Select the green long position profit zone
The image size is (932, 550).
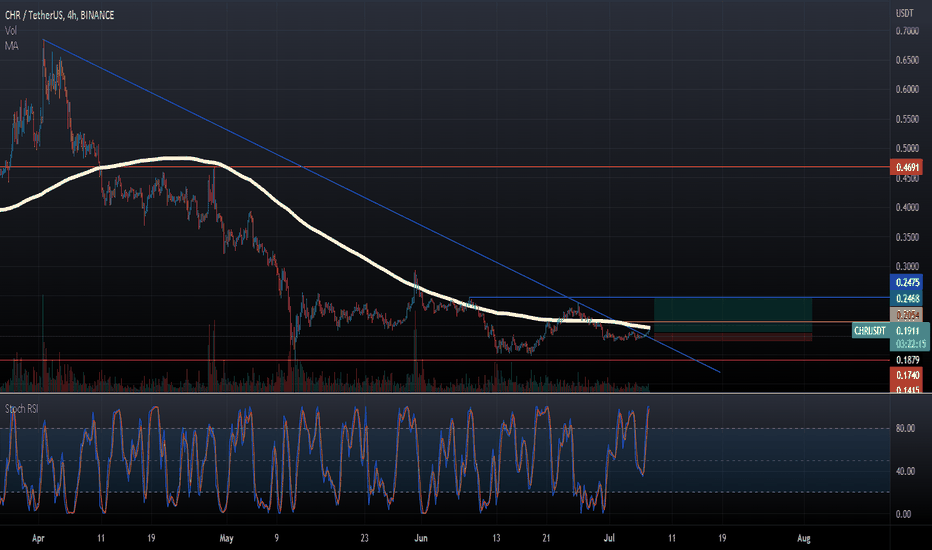click(733, 315)
